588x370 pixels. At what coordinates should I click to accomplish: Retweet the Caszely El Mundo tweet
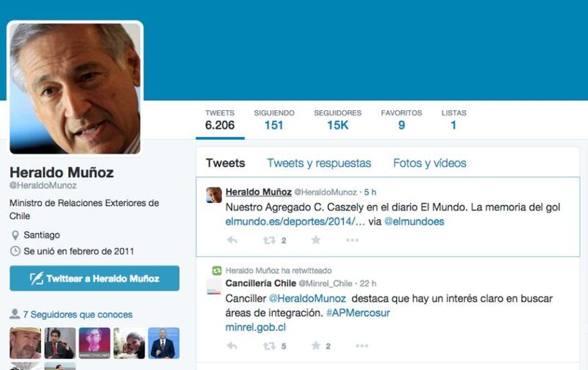click(269, 240)
